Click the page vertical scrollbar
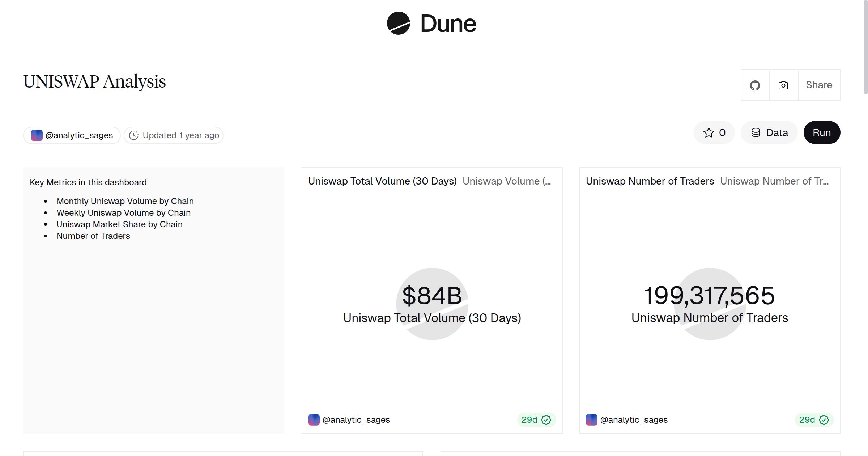The width and height of the screenshot is (868, 456). coord(865,47)
